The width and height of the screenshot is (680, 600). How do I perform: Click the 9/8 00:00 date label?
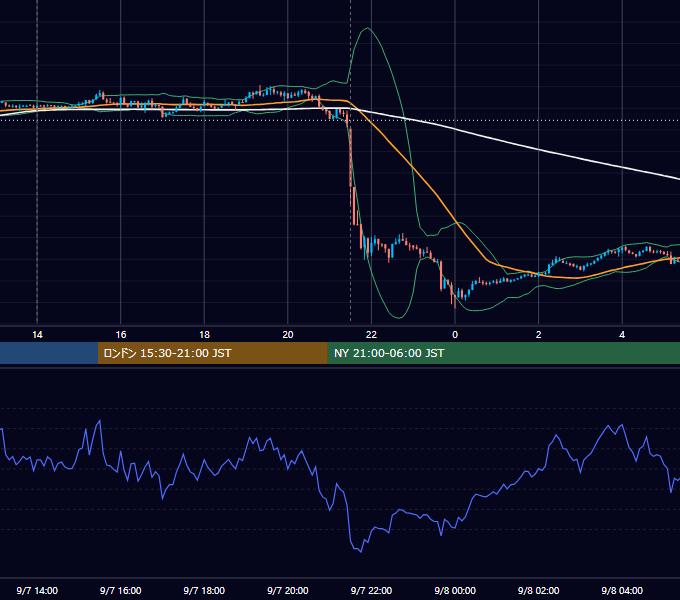(455, 591)
